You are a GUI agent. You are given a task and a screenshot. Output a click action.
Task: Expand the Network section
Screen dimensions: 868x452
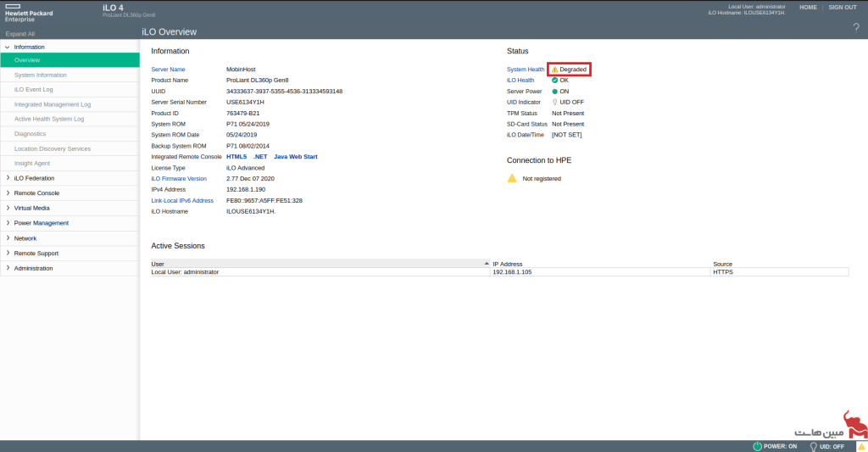coord(8,238)
